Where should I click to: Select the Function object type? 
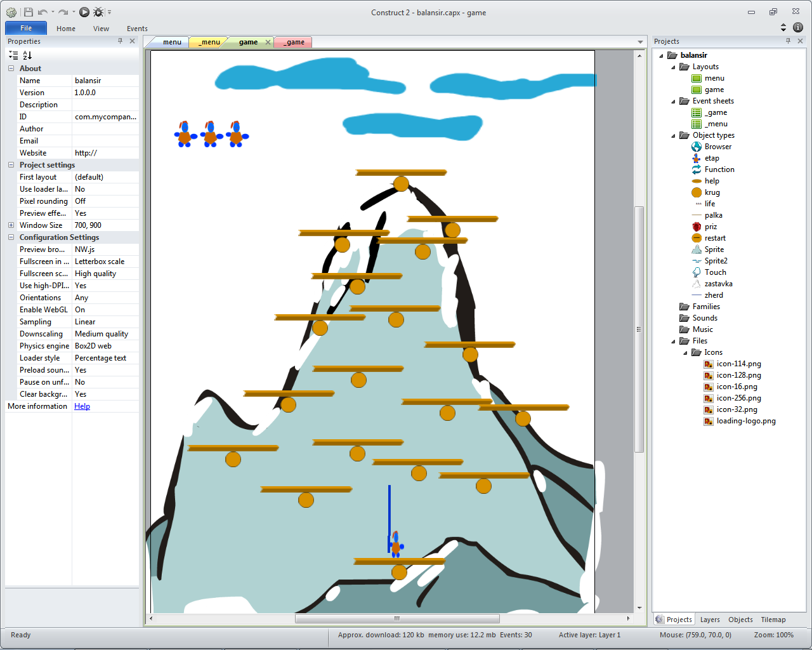(719, 169)
